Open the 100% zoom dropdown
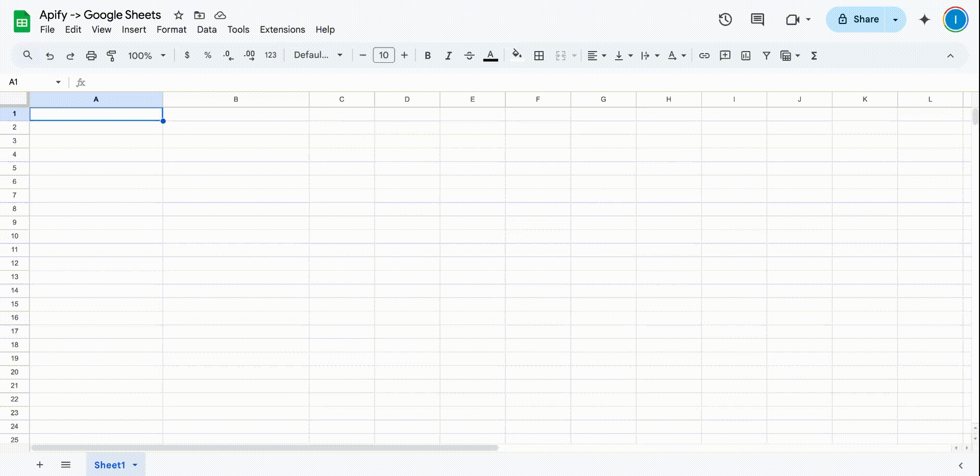The image size is (980, 476). coord(147,56)
